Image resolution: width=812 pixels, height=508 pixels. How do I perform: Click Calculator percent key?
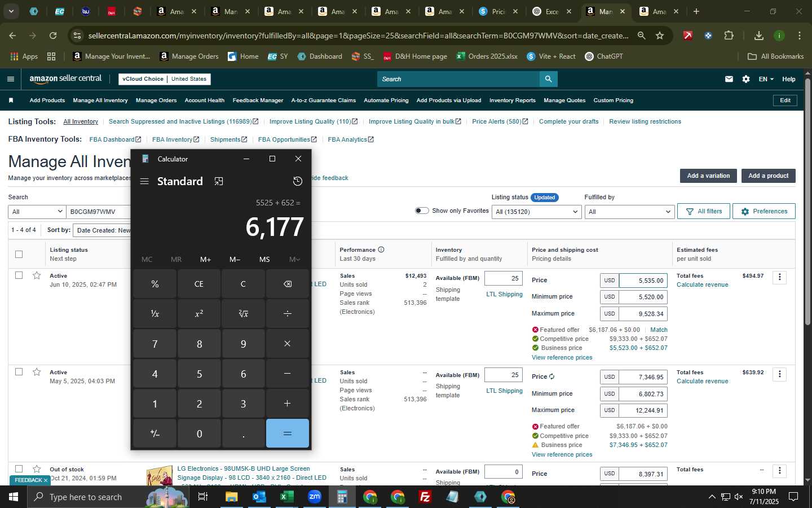(155, 284)
